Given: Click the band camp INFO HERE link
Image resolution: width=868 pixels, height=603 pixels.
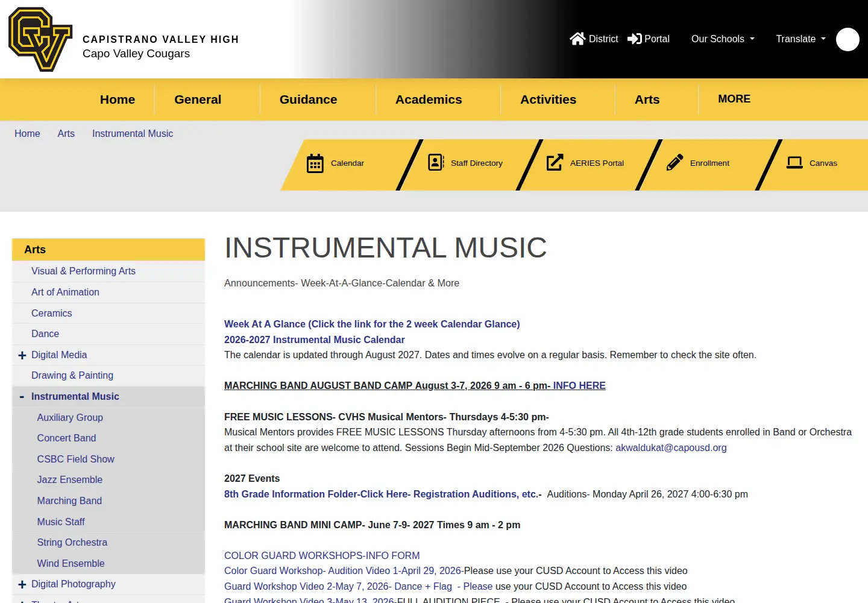Looking at the screenshot, I should [579, 385].
